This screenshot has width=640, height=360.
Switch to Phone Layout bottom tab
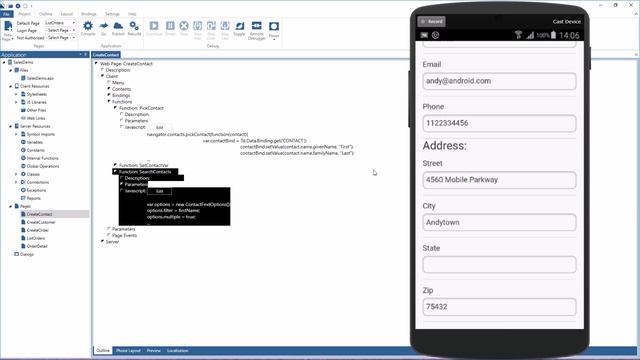(x=128, y=351)
